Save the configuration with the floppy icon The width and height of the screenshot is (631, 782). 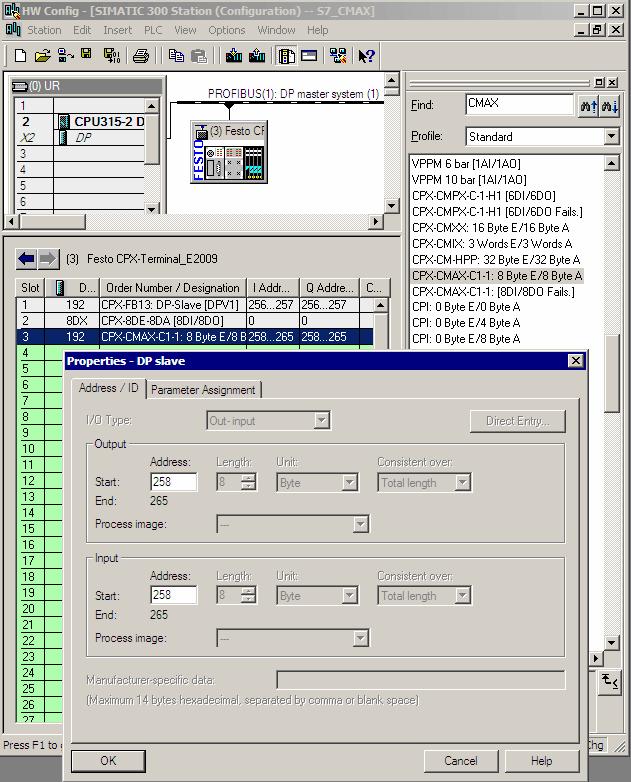click(x=86, y=54)
